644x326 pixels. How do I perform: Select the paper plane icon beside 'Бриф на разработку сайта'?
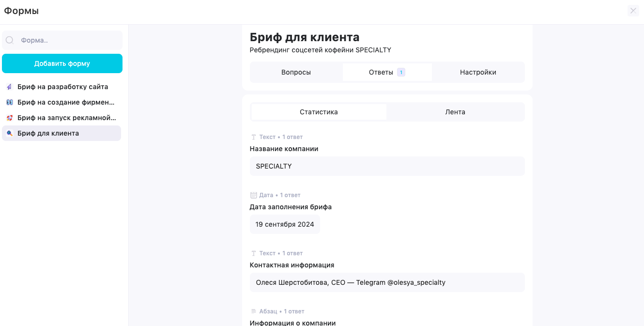click(9, 86)
